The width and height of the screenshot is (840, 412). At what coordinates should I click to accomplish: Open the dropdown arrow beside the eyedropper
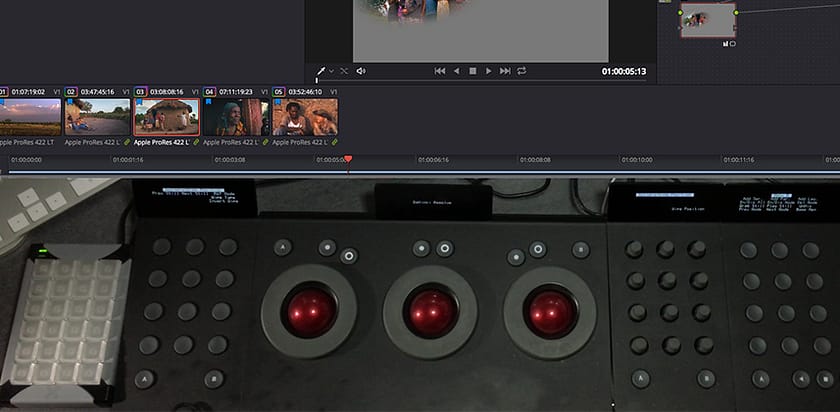331,71
